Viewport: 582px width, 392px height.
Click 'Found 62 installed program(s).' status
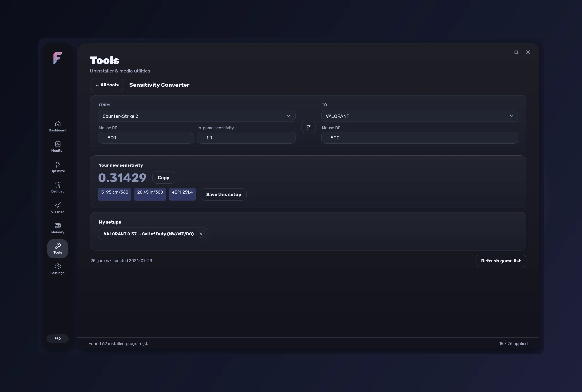click(x=118, y=344)
